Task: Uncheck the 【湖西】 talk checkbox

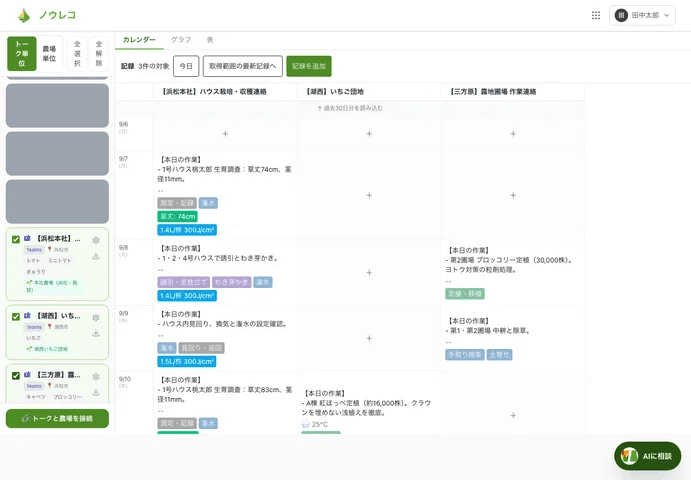Action: click(16, 316)
